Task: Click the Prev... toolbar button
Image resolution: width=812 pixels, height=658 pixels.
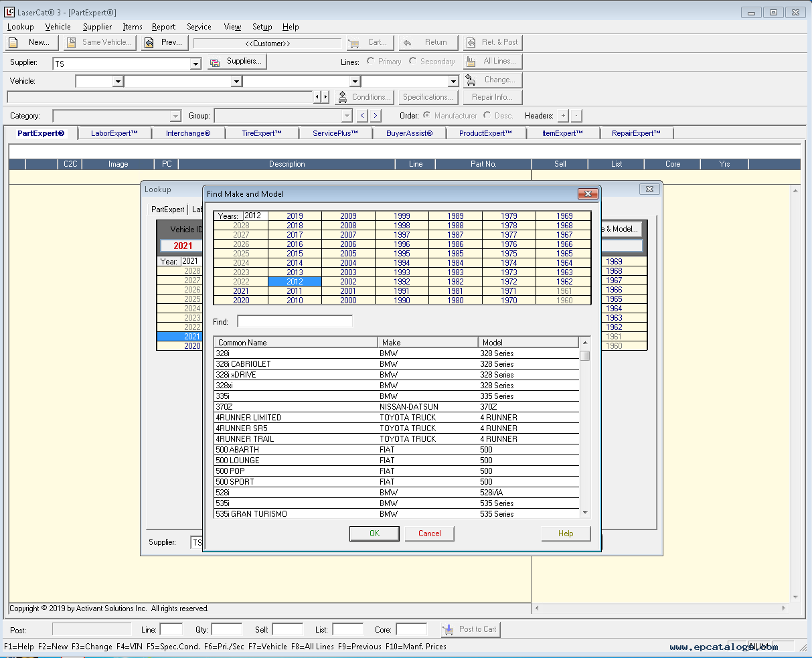Action: click(165, 43)
